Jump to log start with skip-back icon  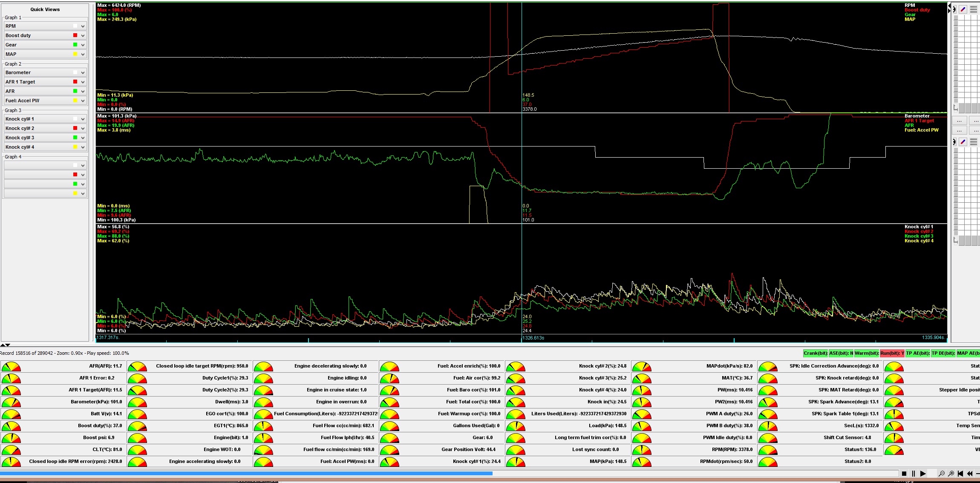(x=960, y=474)
